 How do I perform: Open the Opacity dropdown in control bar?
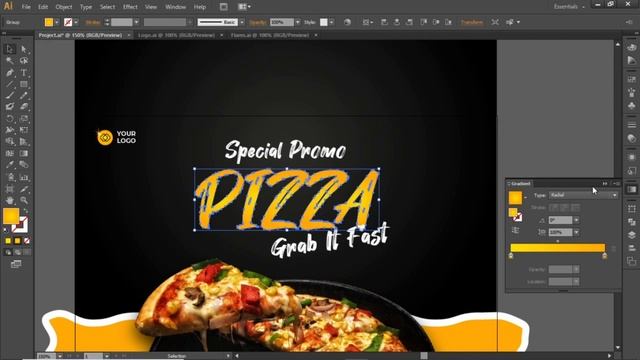click(298, 22)
